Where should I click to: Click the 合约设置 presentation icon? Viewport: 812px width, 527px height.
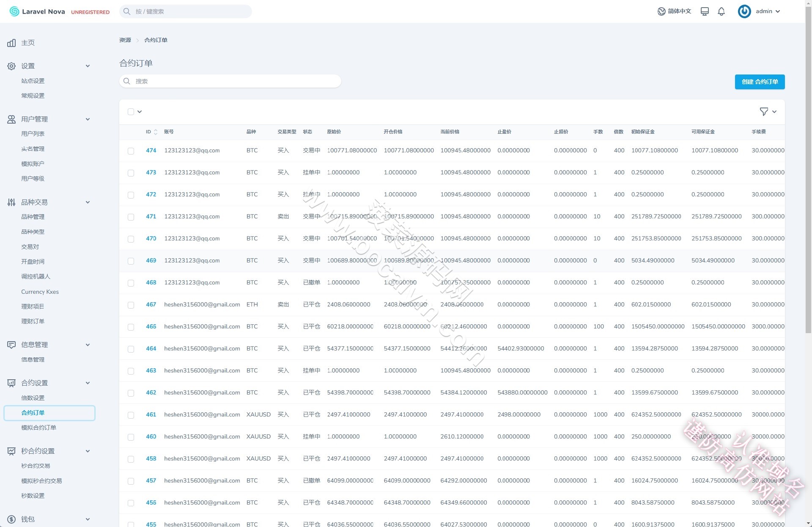pos(11,383)
